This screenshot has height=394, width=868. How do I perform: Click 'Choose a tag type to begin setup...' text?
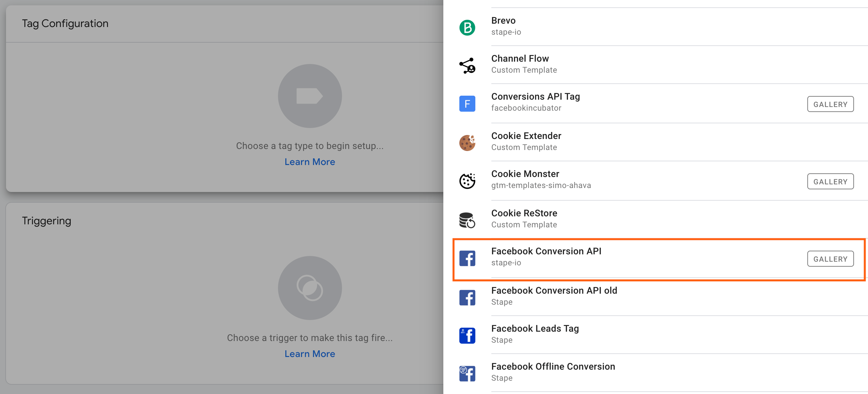310,146
